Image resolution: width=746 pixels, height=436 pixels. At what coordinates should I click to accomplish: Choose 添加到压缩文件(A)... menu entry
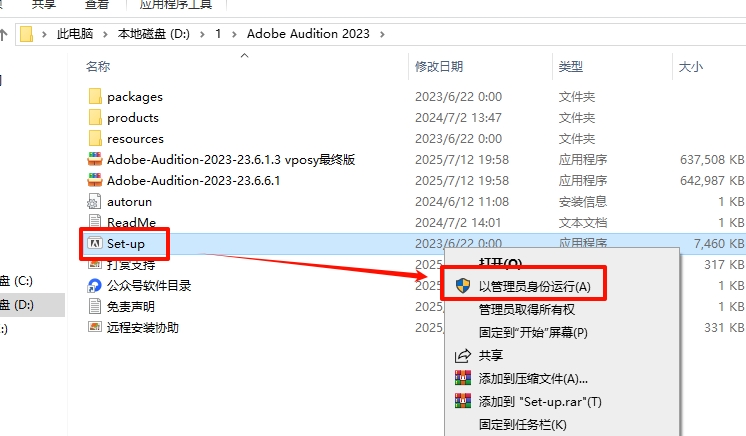[x=533, y=378]
